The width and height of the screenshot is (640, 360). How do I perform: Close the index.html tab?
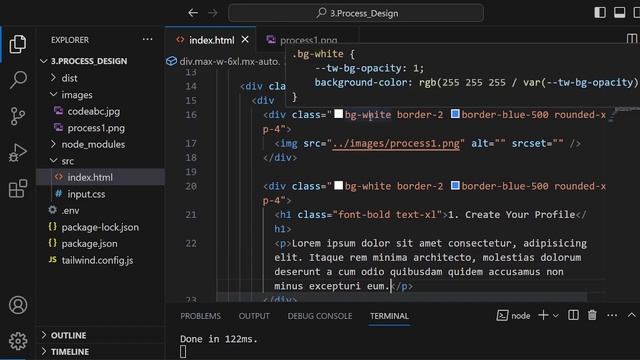[245, 40]
